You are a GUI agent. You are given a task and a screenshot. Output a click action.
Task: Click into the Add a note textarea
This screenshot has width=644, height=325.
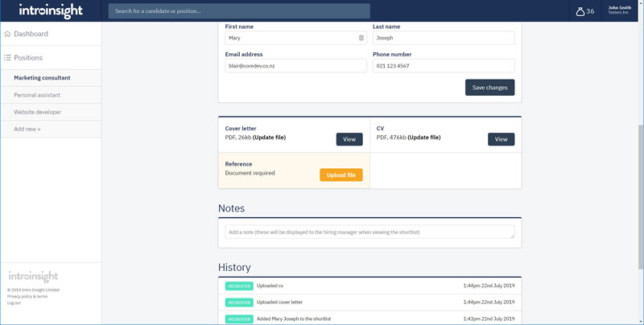click(x=369, y=232)
